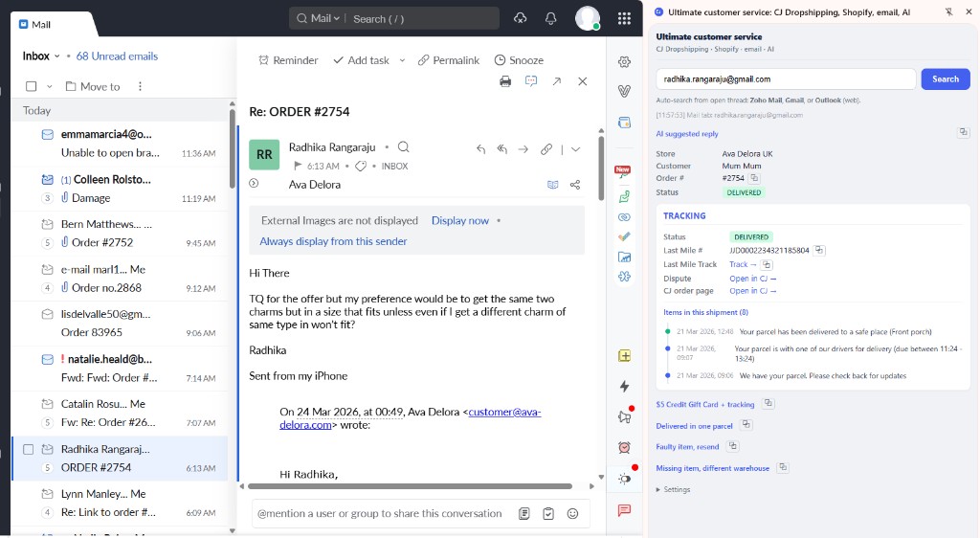Open the apps grid launcher
980x538 pixels.
tap(624, 19)
